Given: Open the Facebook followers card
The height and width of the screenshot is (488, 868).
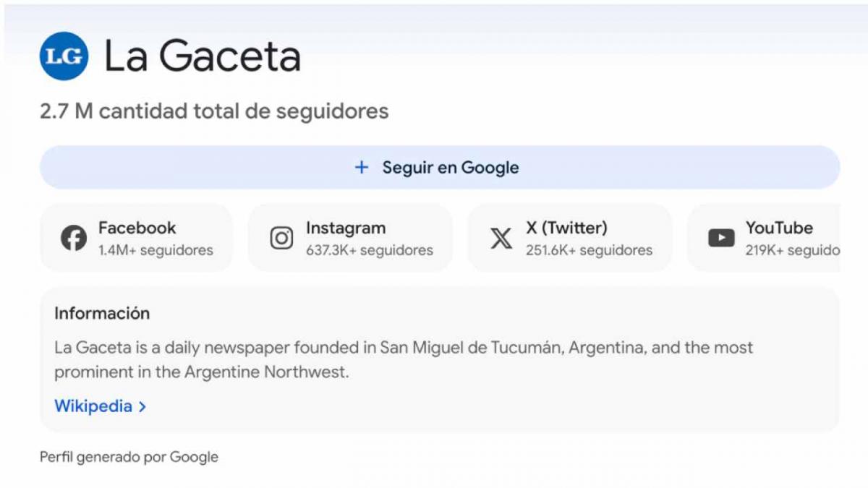Looking at the screenshot, I should [x=137, y=238].
